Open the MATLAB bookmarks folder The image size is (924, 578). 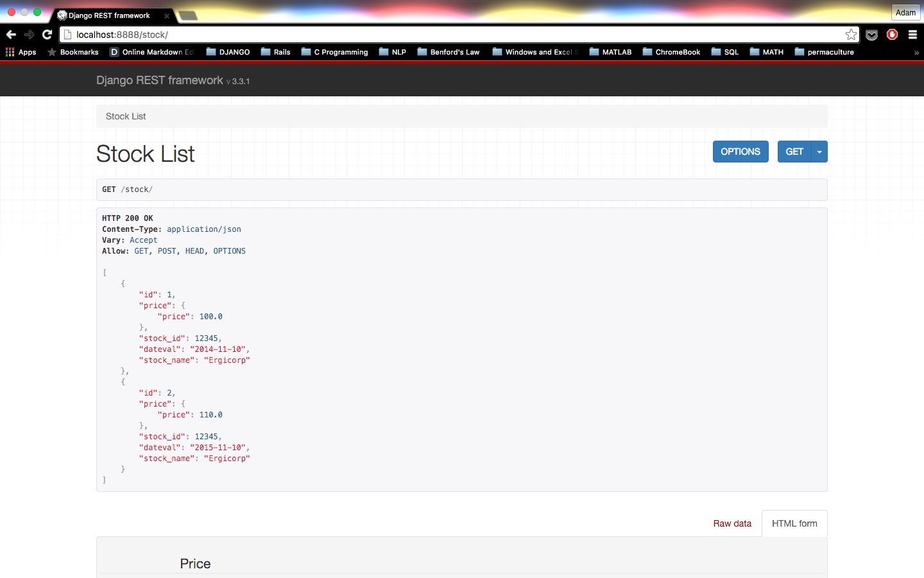[610, 52]
